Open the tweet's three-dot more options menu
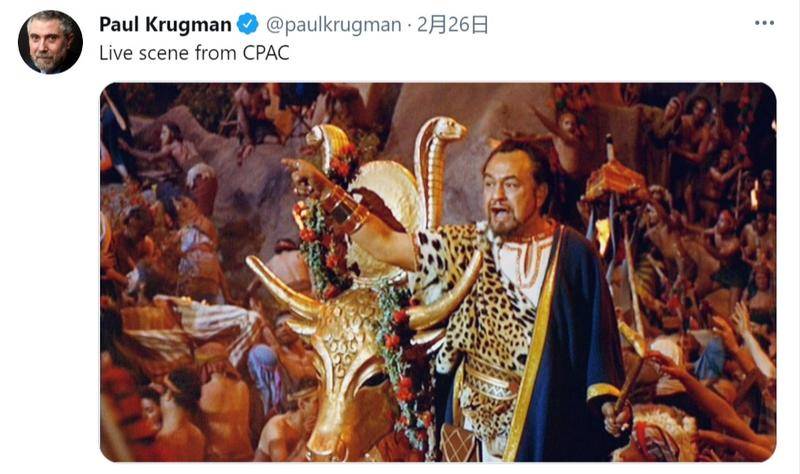 click(764, 23)
